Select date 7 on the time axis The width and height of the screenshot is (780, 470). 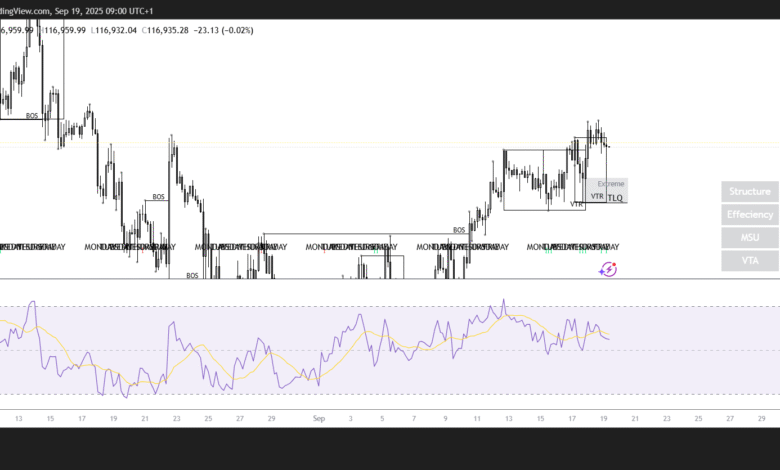click(414, 419)
